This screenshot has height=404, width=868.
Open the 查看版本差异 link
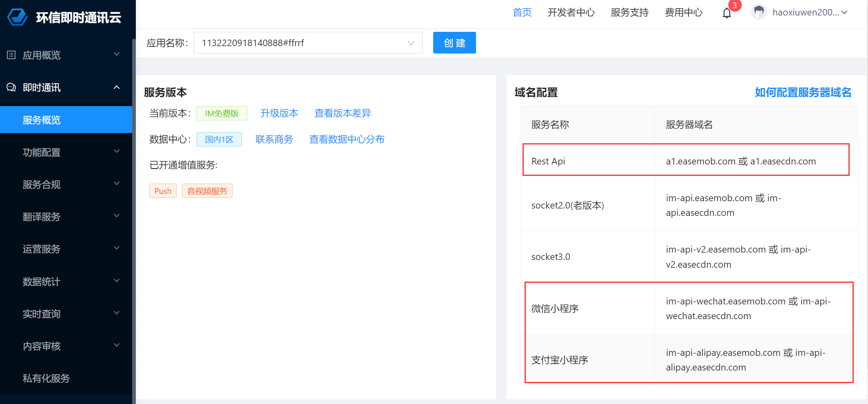pos(343,113)
